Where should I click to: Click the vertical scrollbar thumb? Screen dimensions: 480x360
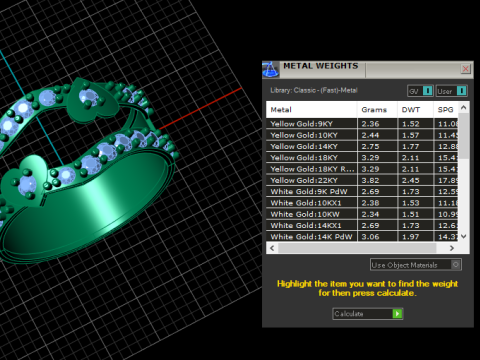[464, 136]
